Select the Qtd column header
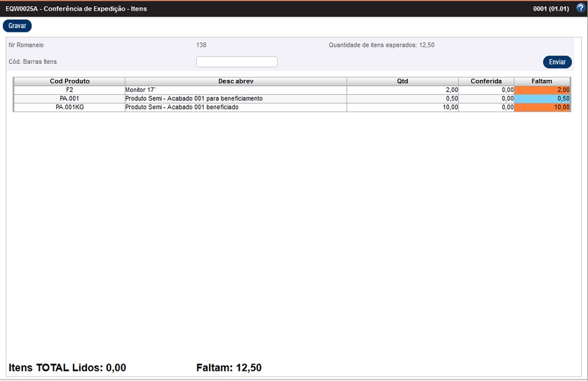Image resolution: width=588 pixels, height=381 pixels. (402, 81)
